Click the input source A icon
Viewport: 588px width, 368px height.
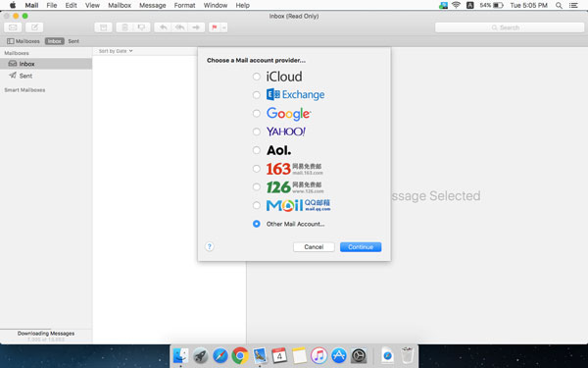[x=469, y=5]
